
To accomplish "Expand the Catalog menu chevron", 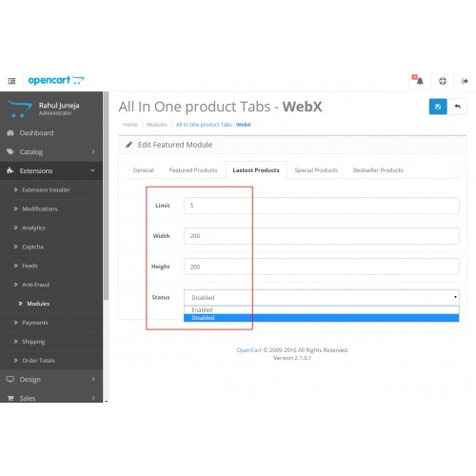I will 93,151.
